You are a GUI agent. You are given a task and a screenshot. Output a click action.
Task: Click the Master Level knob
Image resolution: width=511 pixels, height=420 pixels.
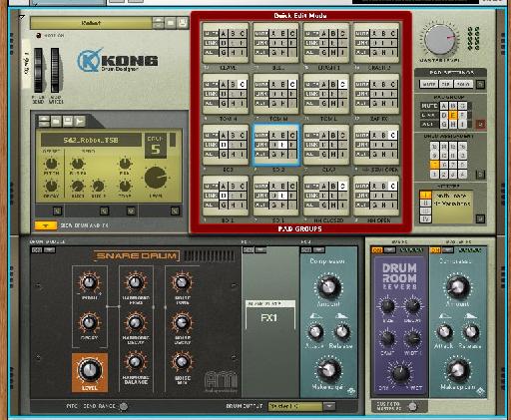tap(439, 40)
